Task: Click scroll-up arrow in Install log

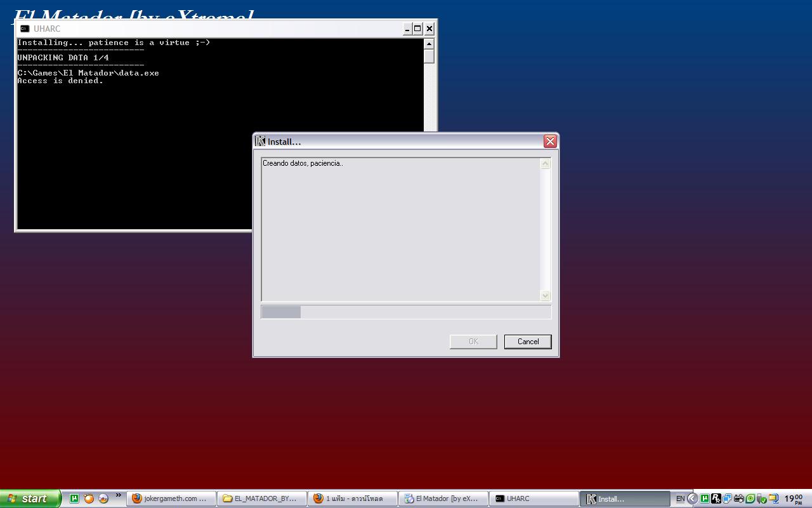Action: click(545, 164)
